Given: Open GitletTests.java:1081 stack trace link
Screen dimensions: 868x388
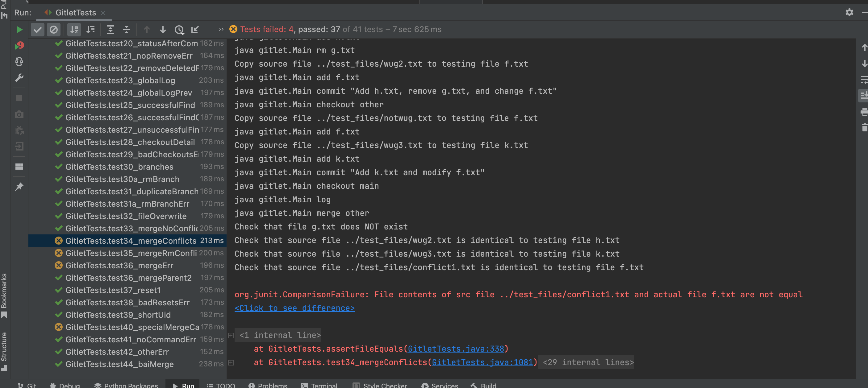Looking at the screenshot, I should [482, 362].
